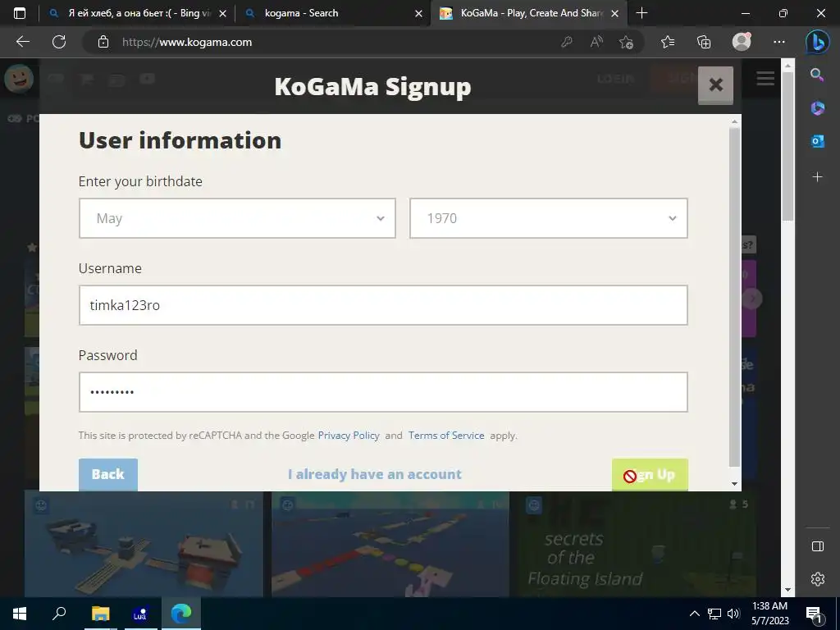Close the KoGaMa Signup dialog
Screen dimensions: 840x630
[x=715, y=85]
